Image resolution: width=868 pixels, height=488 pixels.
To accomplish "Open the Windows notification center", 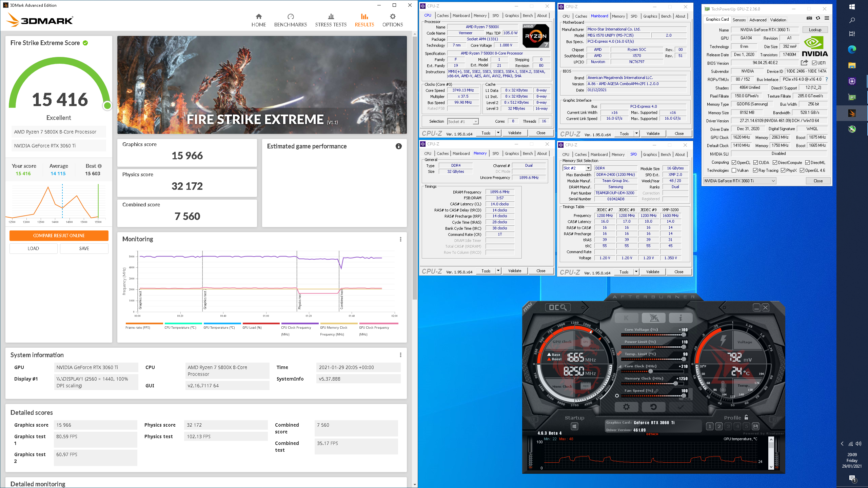I will coord(852,479).
